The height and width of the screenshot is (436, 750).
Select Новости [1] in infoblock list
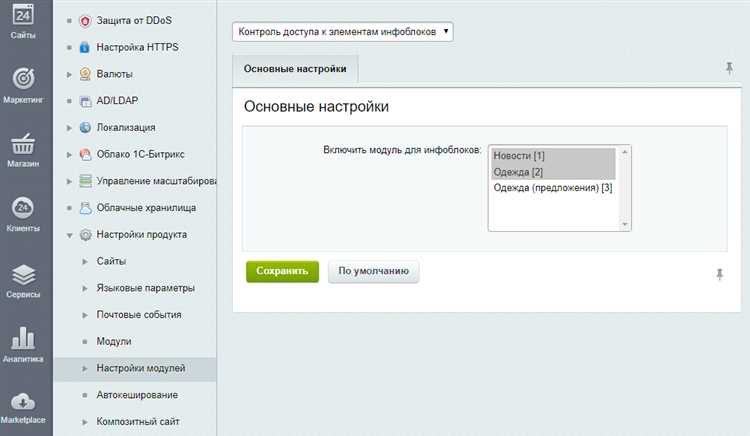tap(553, 156)
